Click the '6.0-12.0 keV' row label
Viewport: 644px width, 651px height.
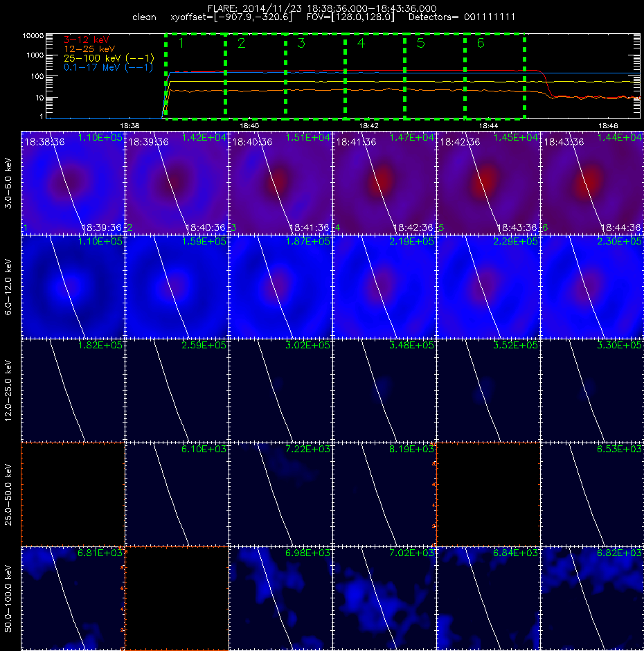pos(8,287)
